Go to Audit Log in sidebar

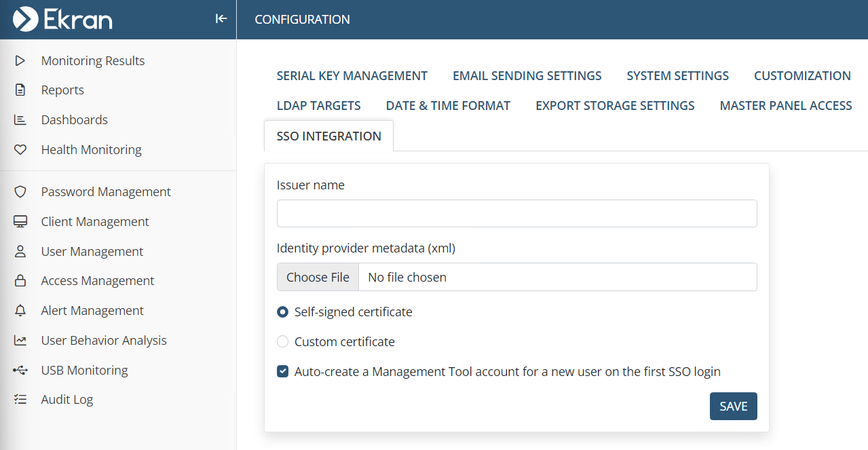coord(67,400)
